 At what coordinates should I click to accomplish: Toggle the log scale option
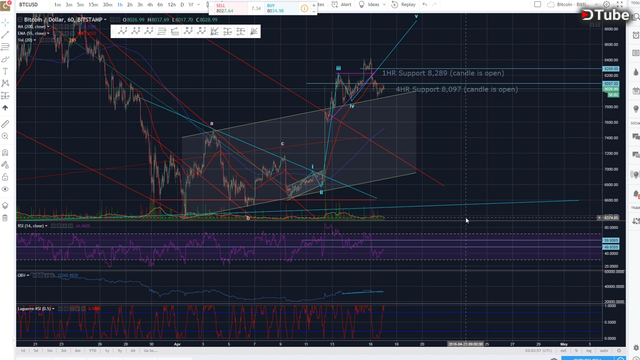[589, 351]
